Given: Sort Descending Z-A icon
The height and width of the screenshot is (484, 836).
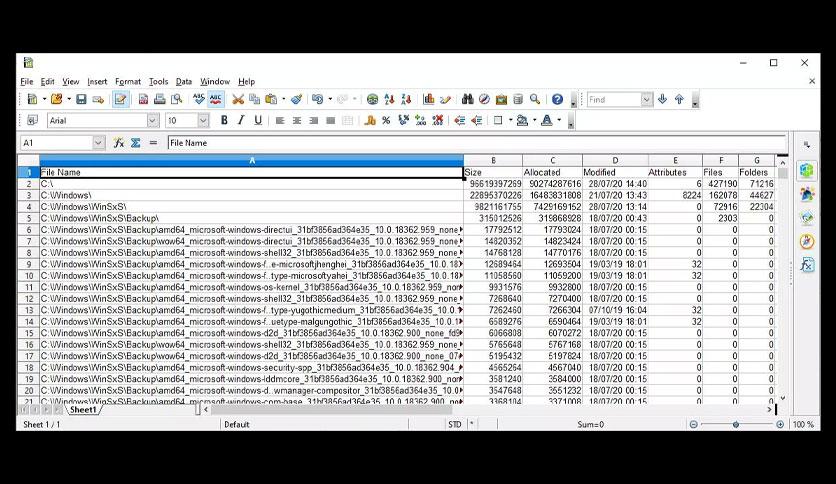Looking at the screenshot, I should (x=406, y=99).
